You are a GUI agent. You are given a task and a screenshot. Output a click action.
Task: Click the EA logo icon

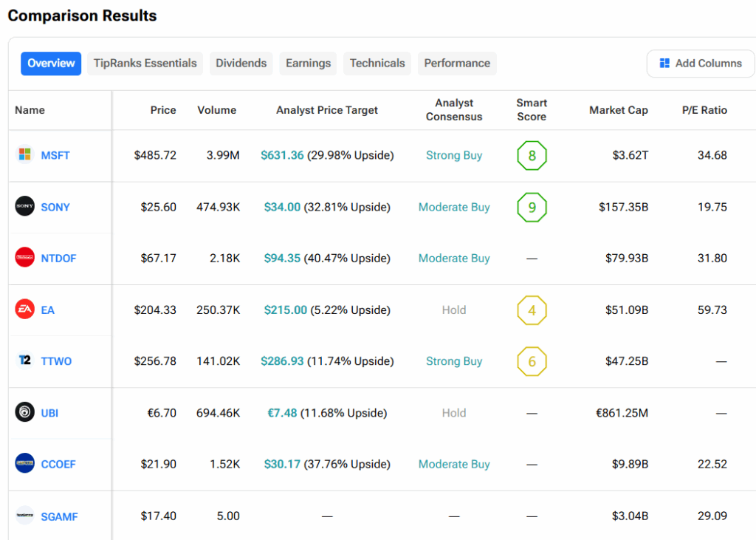click(24, 310)
